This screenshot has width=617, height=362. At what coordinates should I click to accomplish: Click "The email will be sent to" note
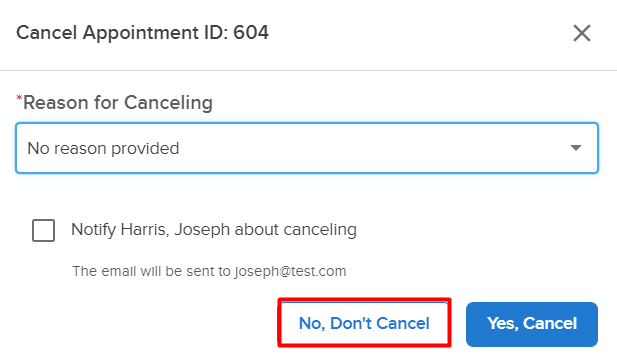tap(151, 272)
